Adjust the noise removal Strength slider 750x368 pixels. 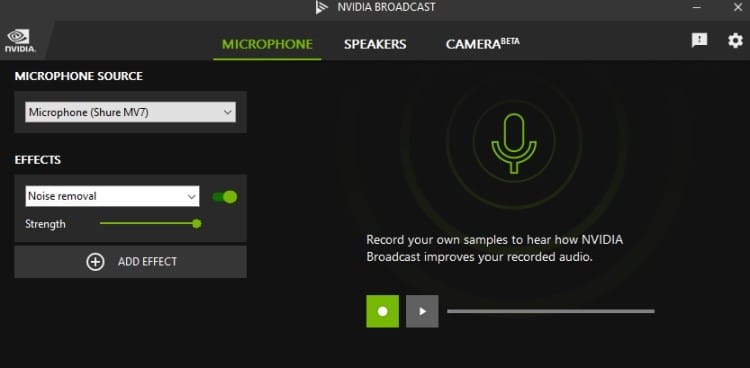click(150, 223)
